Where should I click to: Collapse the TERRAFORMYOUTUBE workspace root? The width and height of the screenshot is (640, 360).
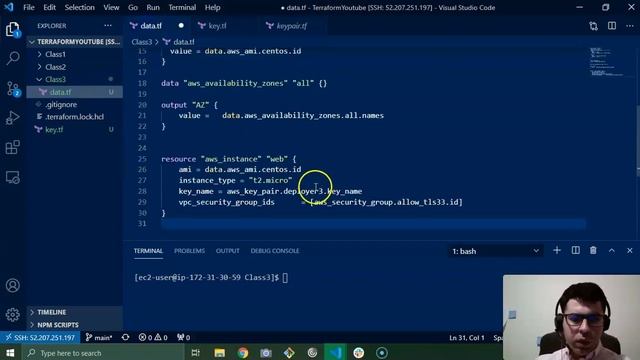(x=74, y=42)
